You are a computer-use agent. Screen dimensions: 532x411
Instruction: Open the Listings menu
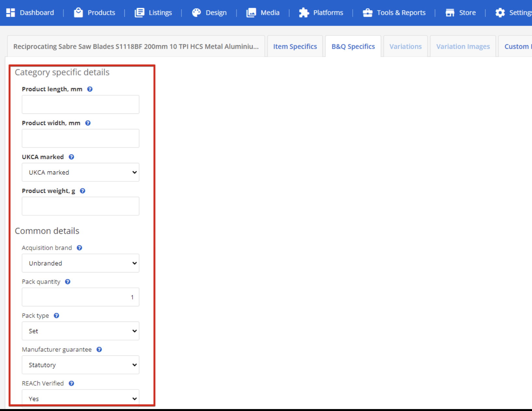coord(153,13)
